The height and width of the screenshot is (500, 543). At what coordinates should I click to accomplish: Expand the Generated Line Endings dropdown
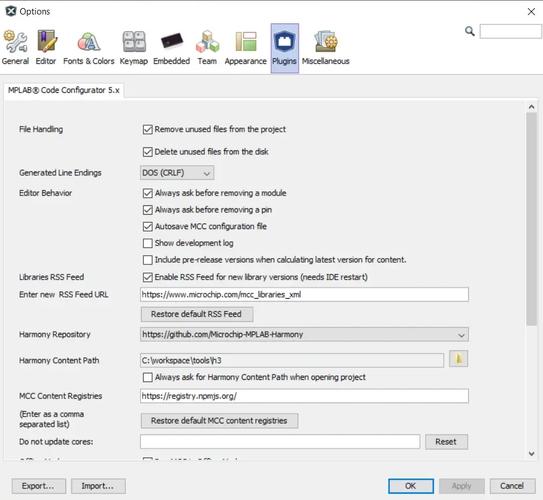pos(177,172)
